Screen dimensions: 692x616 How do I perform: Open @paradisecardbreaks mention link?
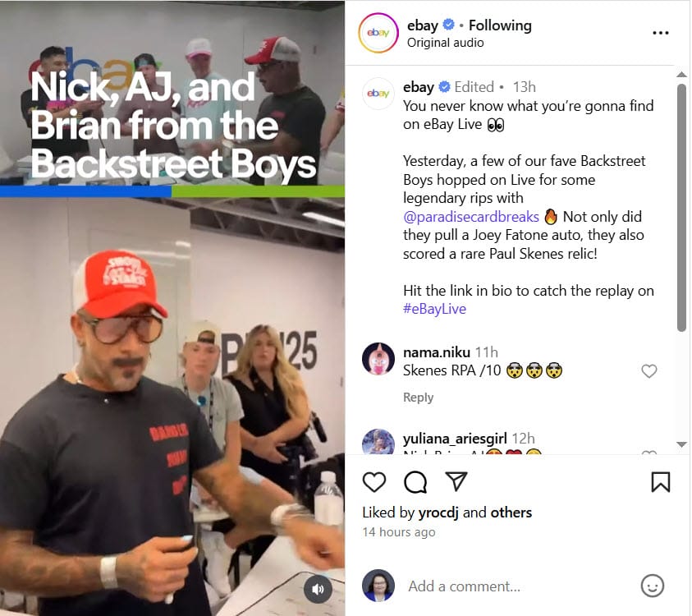coord(471,217)
